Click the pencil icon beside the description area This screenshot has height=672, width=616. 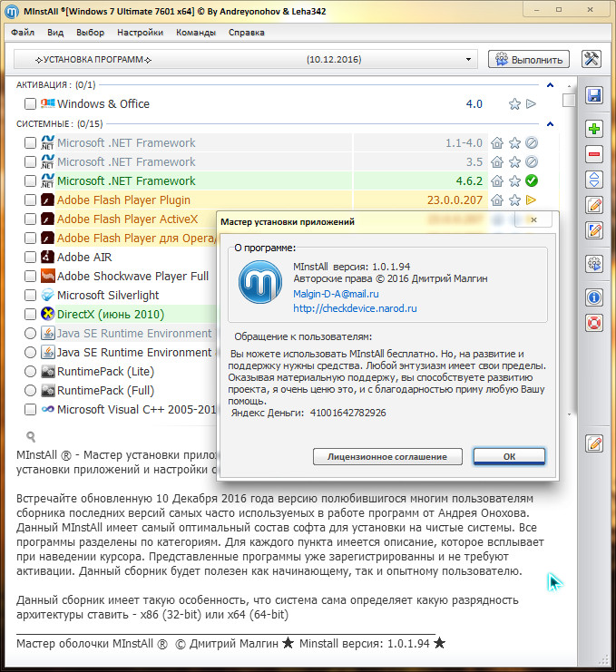[x=594, y=443]
